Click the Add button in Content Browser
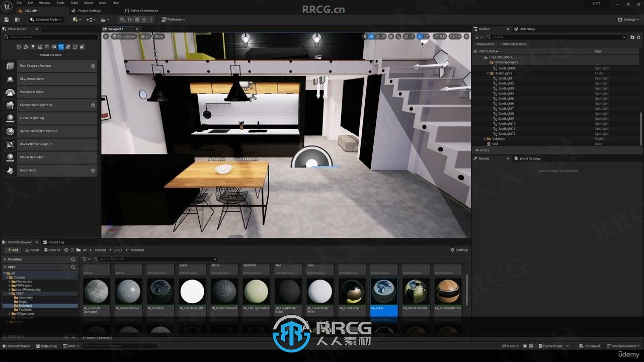The width and height of the screenshot is (644, 362). (12, 250)
